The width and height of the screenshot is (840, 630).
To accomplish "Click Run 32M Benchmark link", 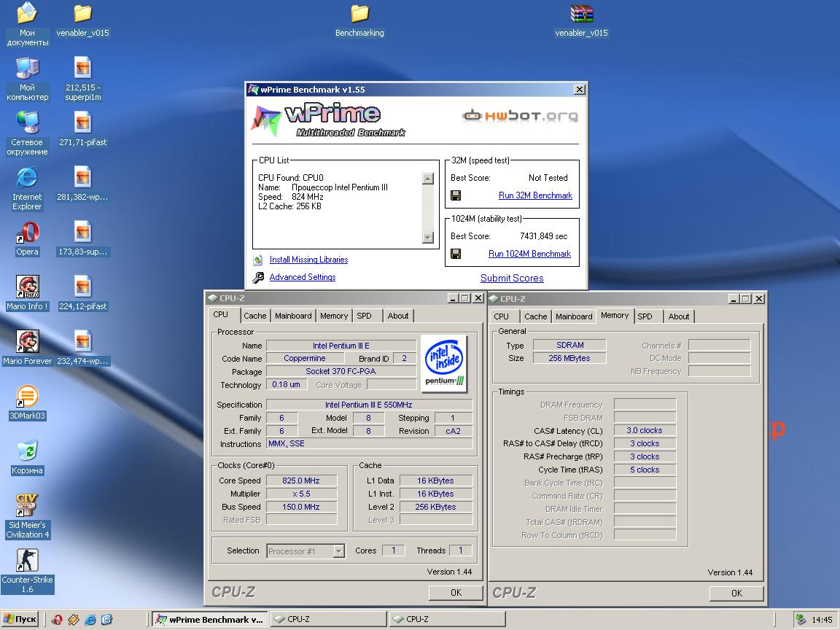I will point(535,195).
